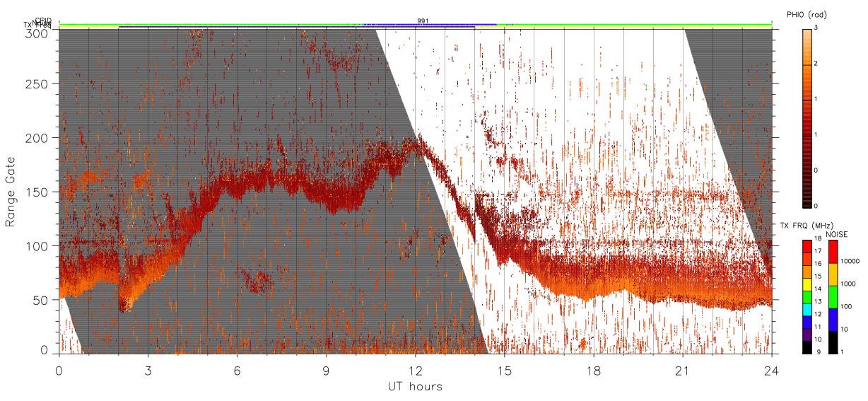Click the 'PHI0 (rad)' legend title
Viewport: 868px width, 401px height.
pyautogui.click(x=807, y=14)
